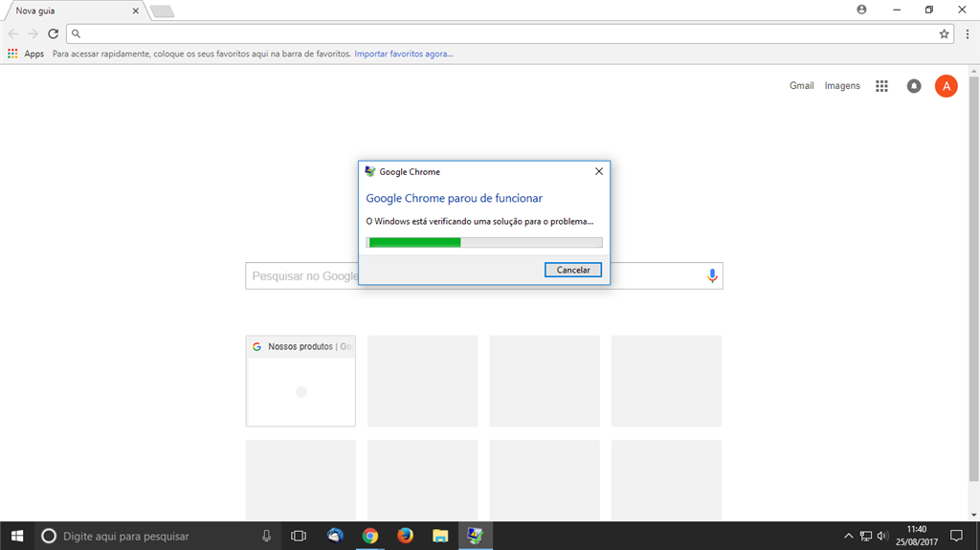Cancel the Windows problem check
Viewport: 980px width, 550px height.
572,270
